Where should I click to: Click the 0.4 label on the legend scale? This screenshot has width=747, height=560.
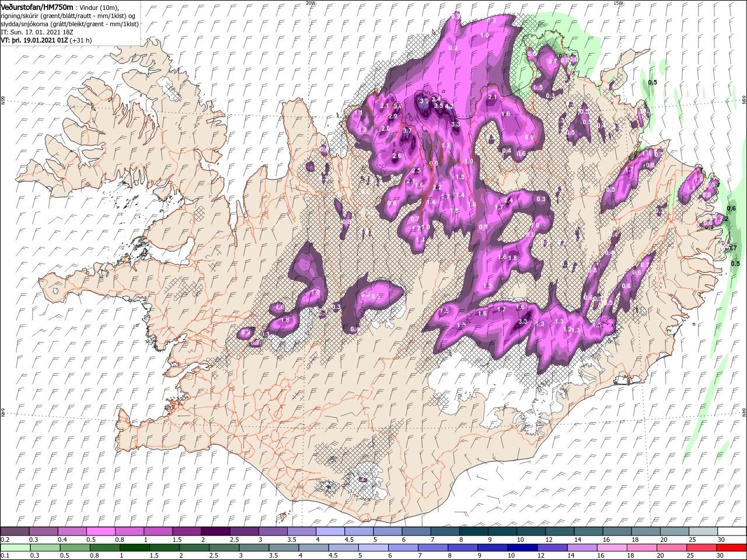tap(62, 540)
